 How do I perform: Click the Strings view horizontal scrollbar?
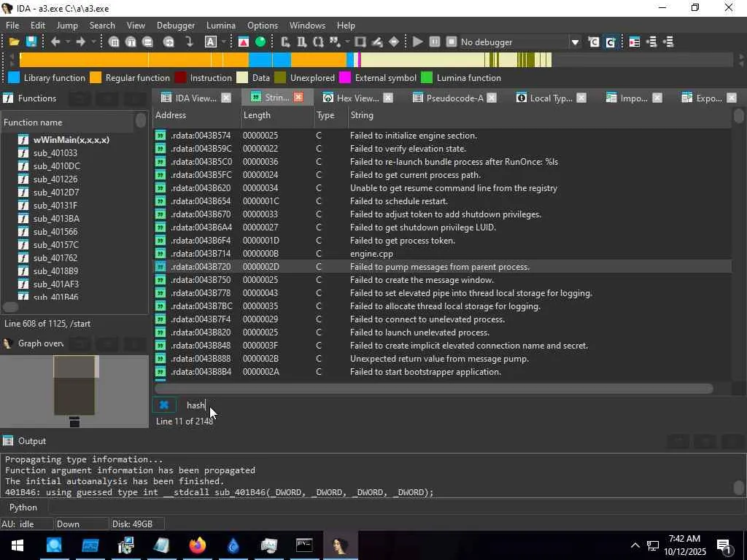(434, 389)
